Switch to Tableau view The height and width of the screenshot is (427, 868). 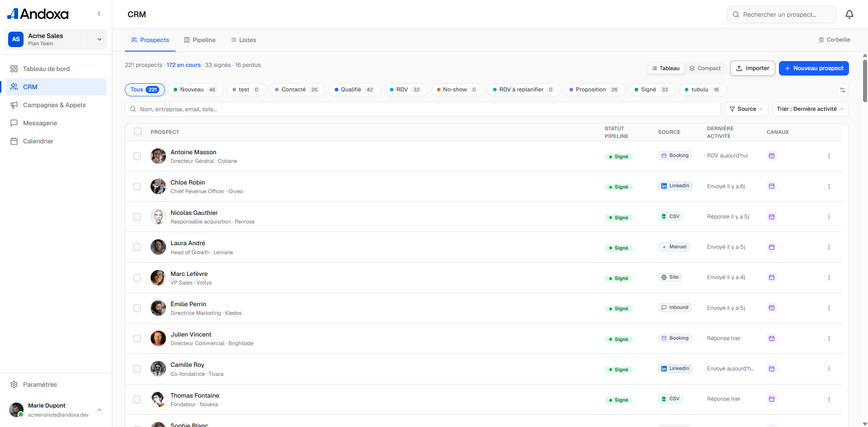tap(666, 68)
